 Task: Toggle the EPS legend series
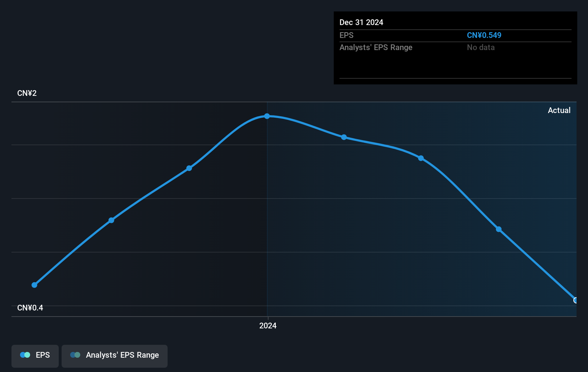point(35,356)
